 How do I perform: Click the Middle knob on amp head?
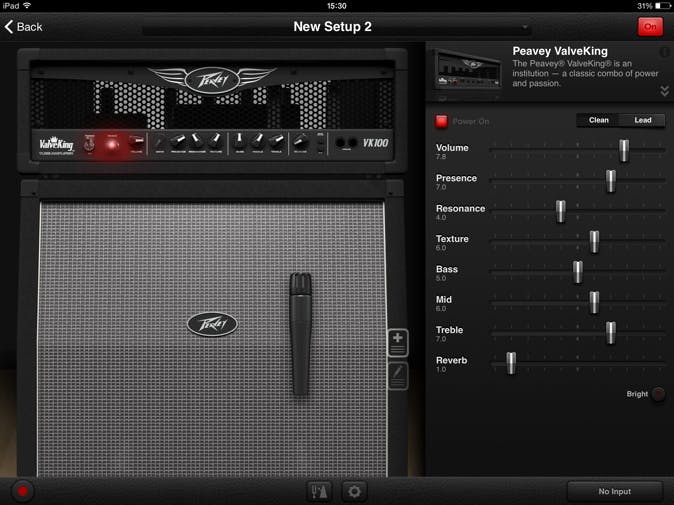click(x=258, y=140)
